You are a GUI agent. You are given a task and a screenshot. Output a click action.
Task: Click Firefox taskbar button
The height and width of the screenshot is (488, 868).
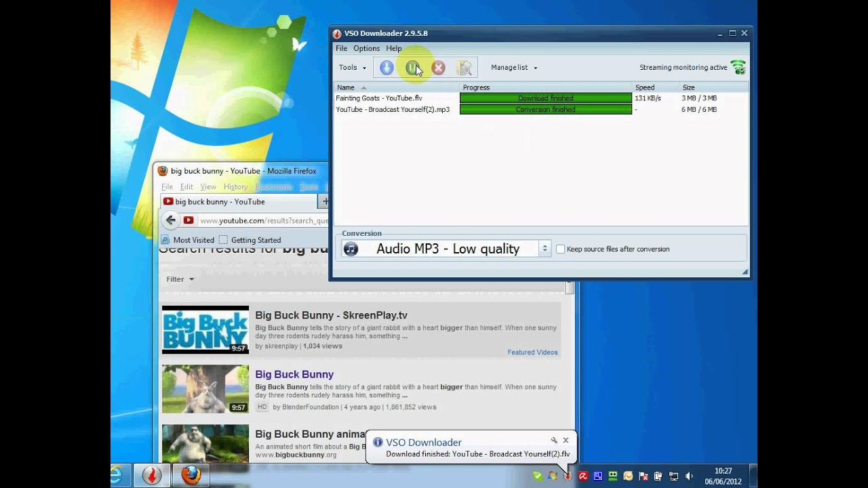coord(191,476)
